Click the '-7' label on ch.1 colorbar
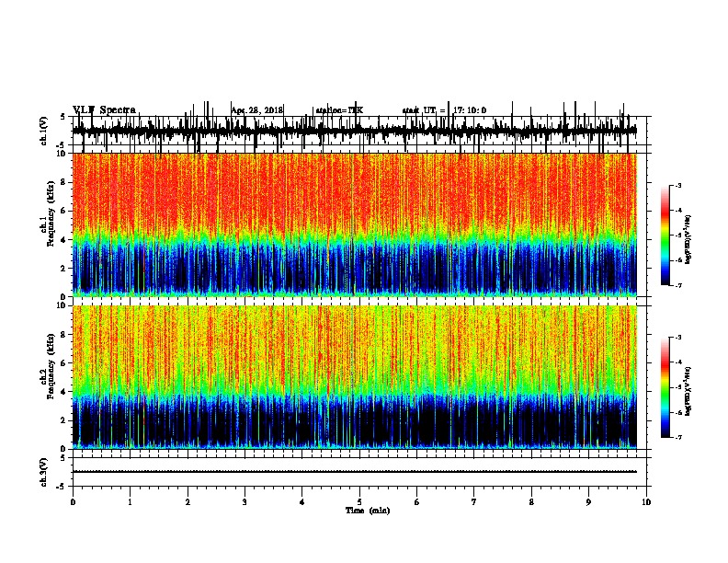The image size is (728, 563). tap(677, 285)
